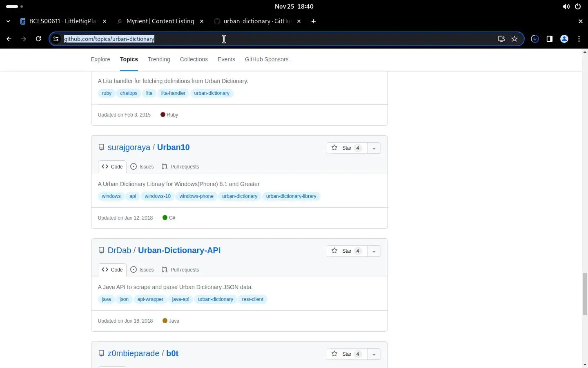Open browser downloads icon

click(x=535, y=39)
